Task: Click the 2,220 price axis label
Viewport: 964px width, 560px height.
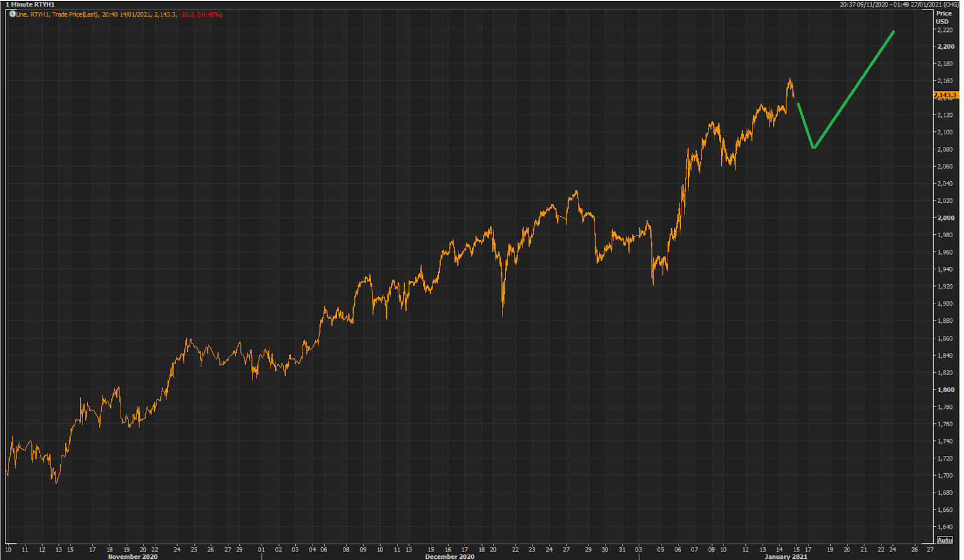Action: point(945,30)
